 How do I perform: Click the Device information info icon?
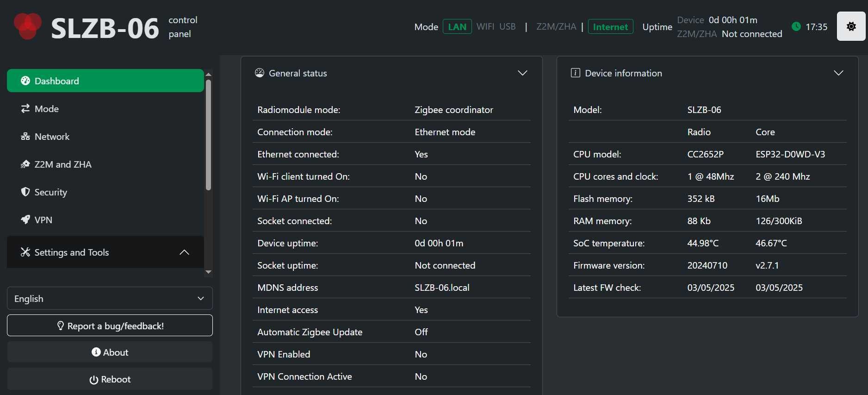(x=575, y=73)
